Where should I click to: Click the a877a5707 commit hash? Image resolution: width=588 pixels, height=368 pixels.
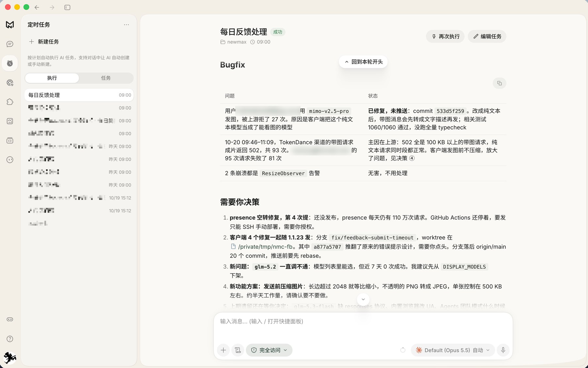click(x=327, y=247)
